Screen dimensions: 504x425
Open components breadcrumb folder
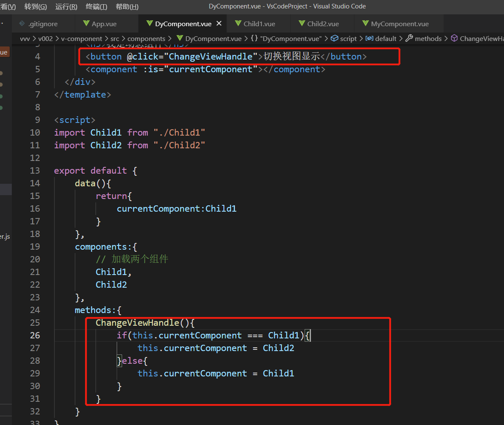146,38
